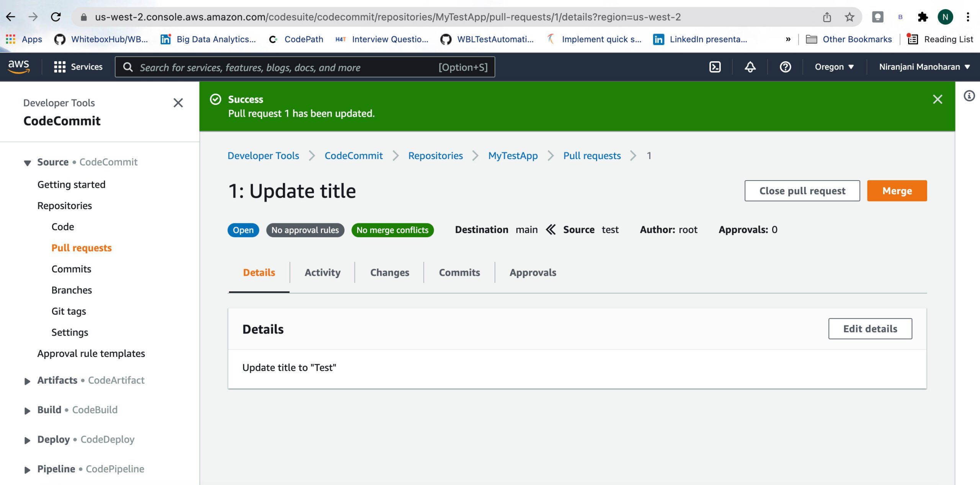Open notifications bell icon

point(750,67)
